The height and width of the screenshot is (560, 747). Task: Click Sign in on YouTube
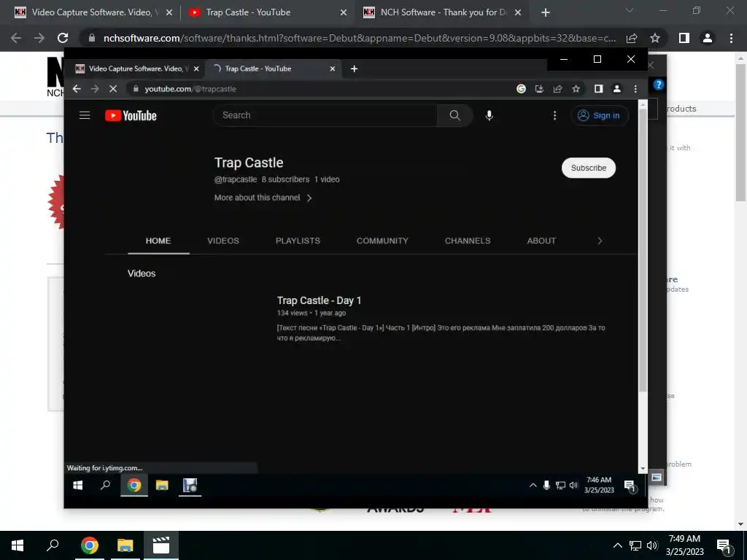(600, 116)
